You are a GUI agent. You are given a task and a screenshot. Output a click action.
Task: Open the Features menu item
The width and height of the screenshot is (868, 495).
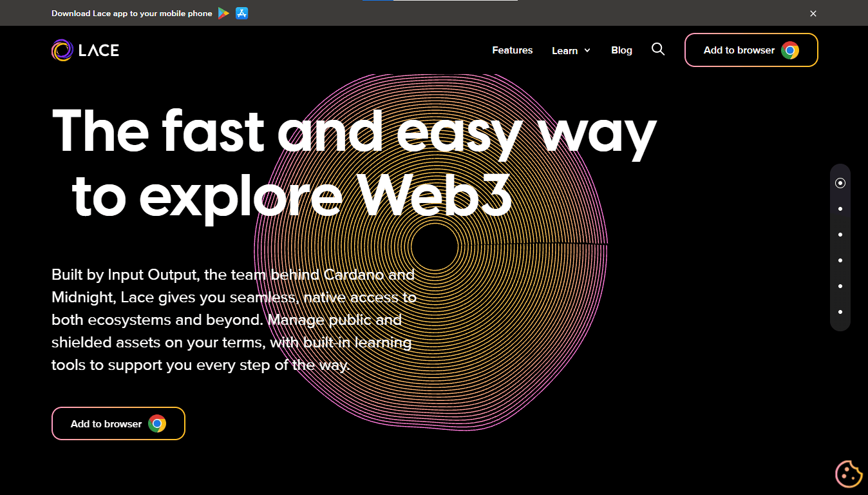(513, 50)
